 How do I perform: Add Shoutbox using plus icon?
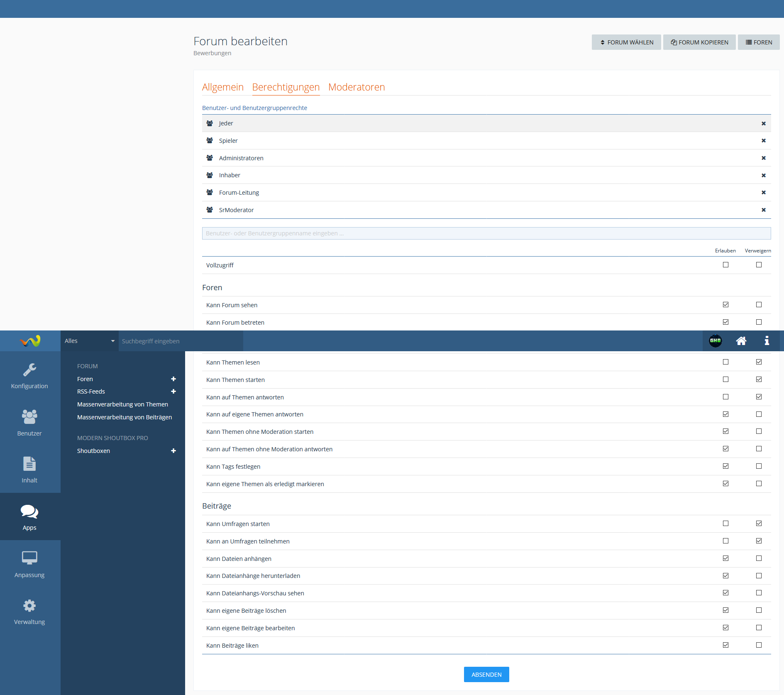pyautogui.click(x=173, y=451)
